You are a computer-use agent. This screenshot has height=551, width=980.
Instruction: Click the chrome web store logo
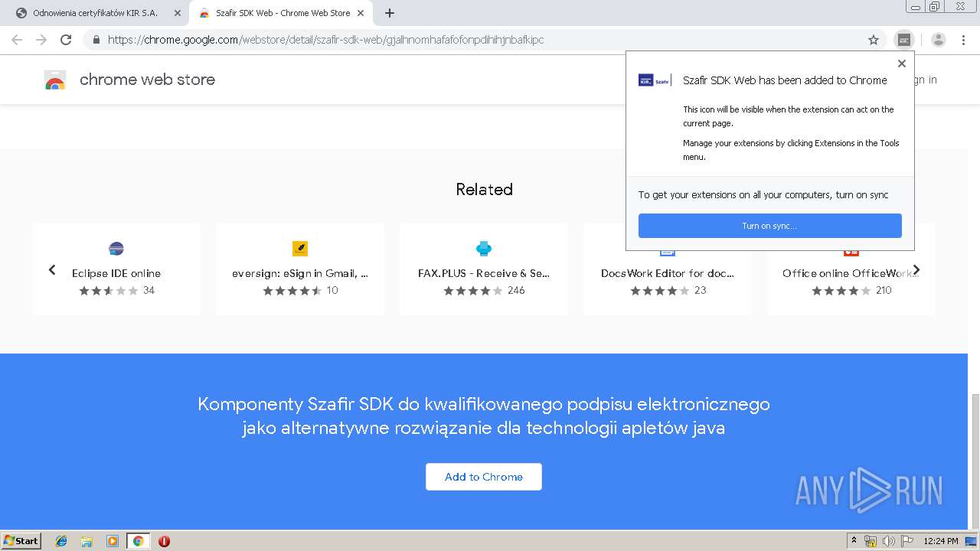coord(55,80)
